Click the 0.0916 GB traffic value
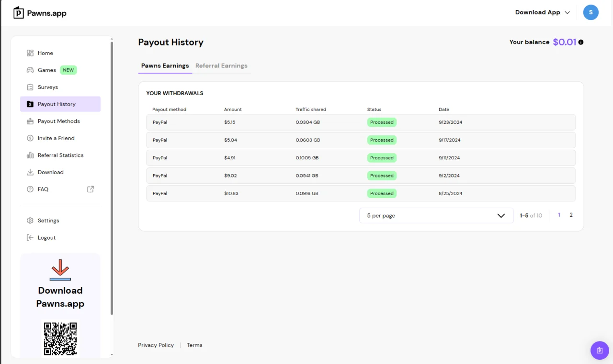Screen dimensions: 613x364 click(x=307, y=194)
